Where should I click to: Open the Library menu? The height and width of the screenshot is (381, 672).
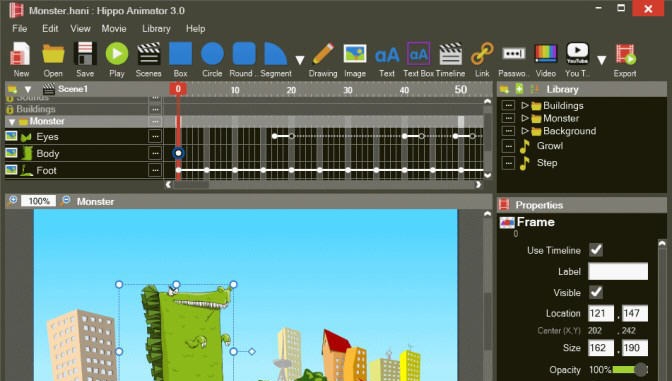click(156, 29)
